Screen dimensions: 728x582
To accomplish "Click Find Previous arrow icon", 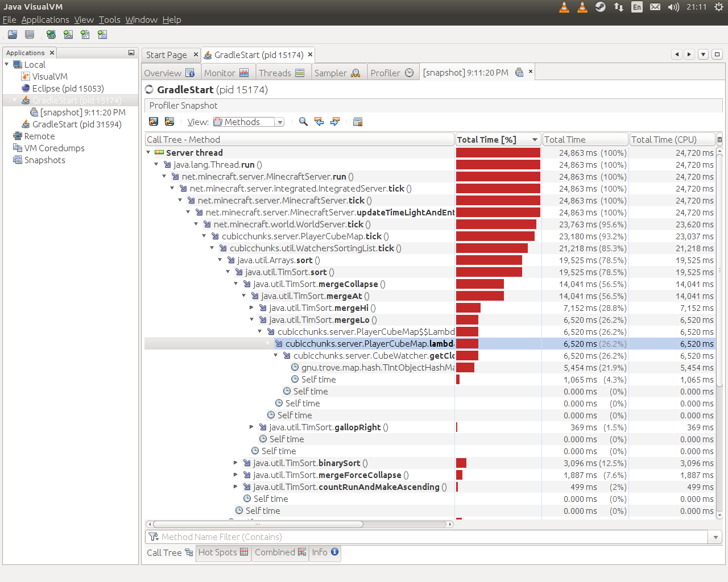I will pos(319,122).
